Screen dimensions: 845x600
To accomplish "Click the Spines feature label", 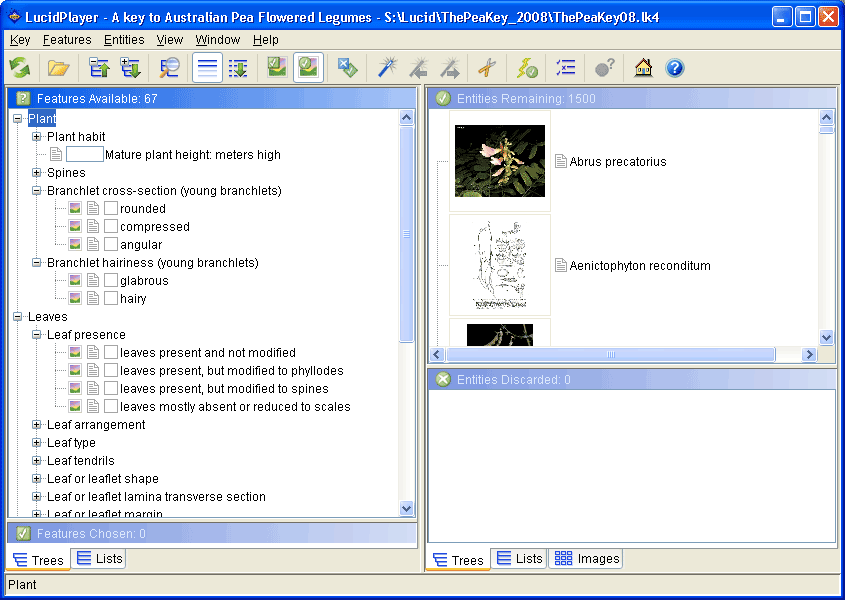I will 66,173.
